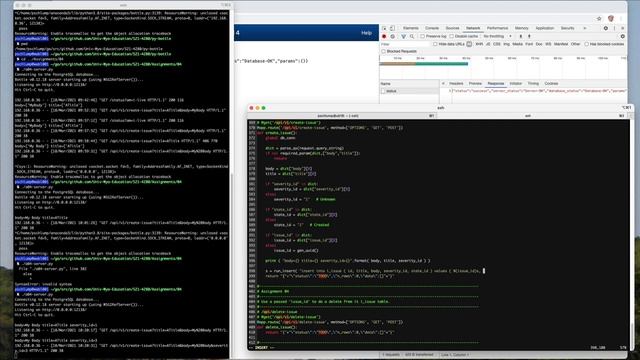640x360 pixels.
Task: Open the Security tab
Action: point(567,28)
